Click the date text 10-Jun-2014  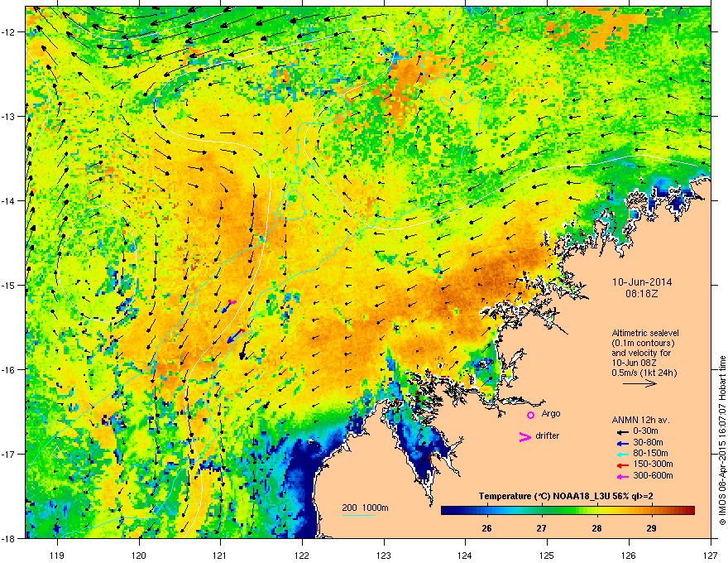(x=642, y=282)
